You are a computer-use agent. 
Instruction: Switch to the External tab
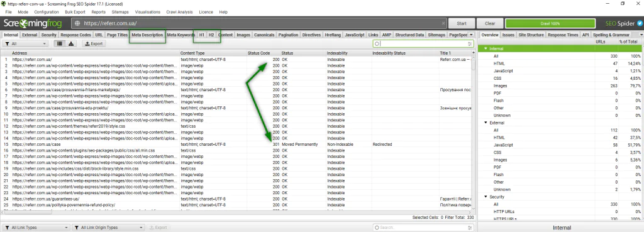tap(30, 35)
